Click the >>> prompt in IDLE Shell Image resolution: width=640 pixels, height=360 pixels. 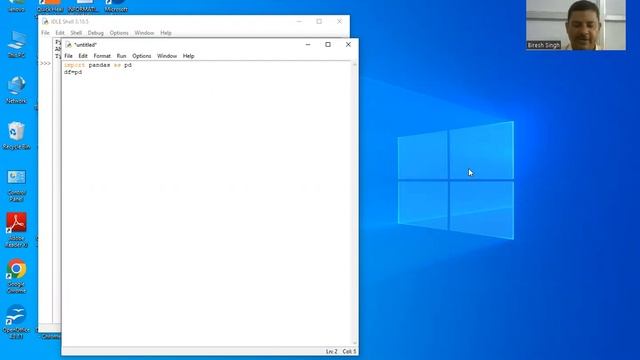tap(45, 63)
